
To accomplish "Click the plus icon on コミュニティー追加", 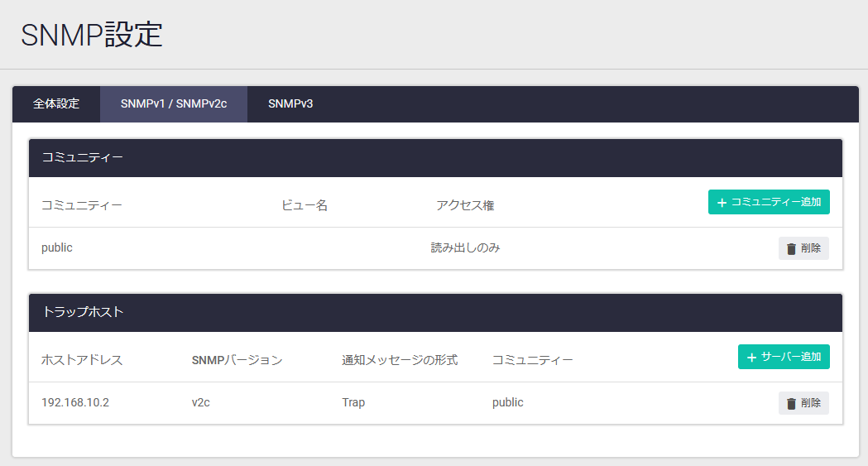I will pos(722,203).
